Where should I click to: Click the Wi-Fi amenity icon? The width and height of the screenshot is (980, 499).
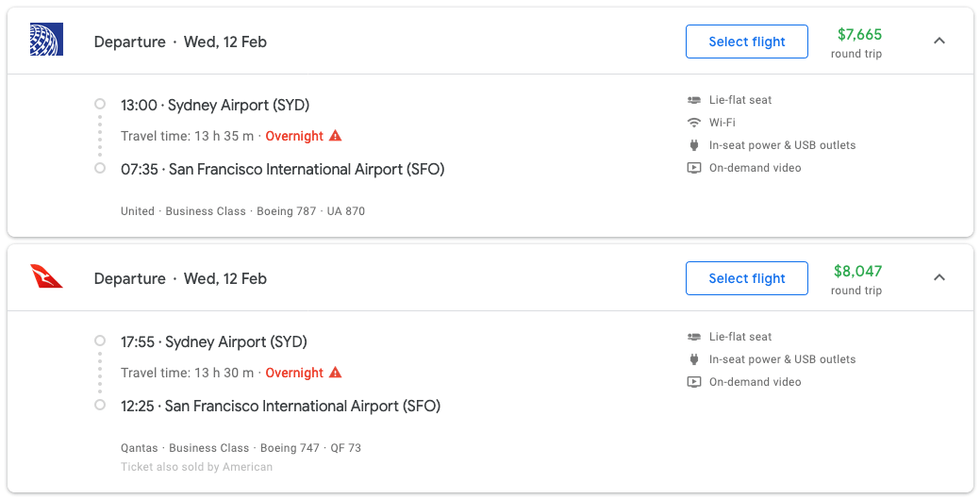point(694,123)
